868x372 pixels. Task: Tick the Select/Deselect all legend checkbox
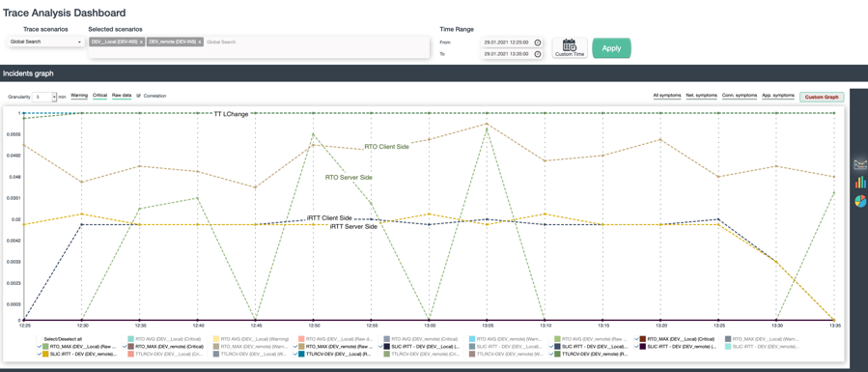coord(40,339)
